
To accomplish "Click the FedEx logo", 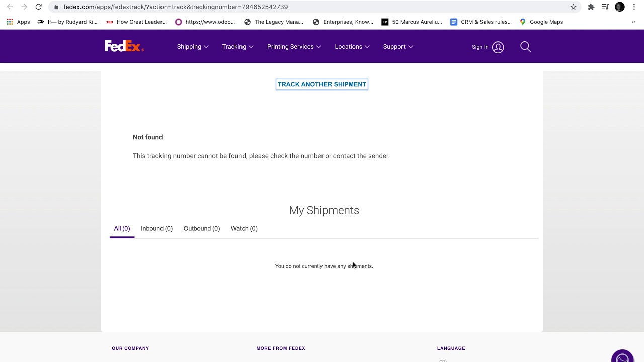I will (124, 46).
